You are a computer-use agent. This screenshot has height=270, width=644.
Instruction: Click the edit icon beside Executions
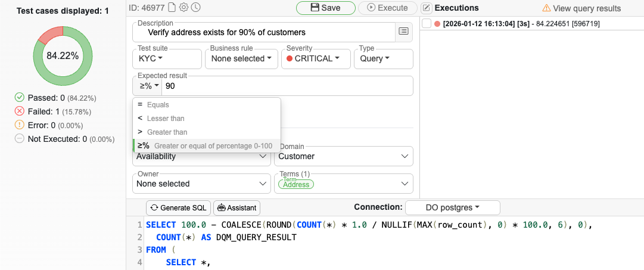(427, 8)
